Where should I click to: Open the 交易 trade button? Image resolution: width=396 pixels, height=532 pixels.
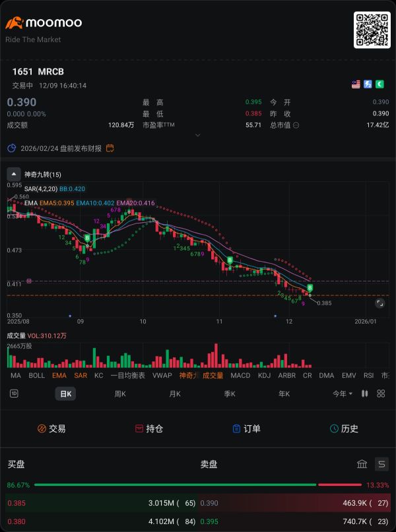point(51,429)
